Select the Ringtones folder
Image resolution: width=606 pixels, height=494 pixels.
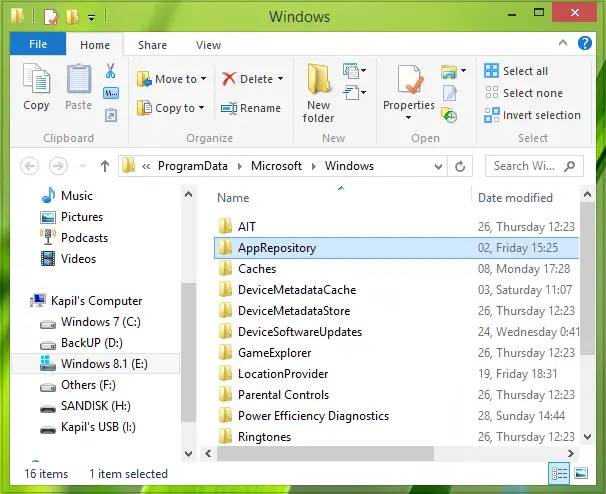[264, 437]
